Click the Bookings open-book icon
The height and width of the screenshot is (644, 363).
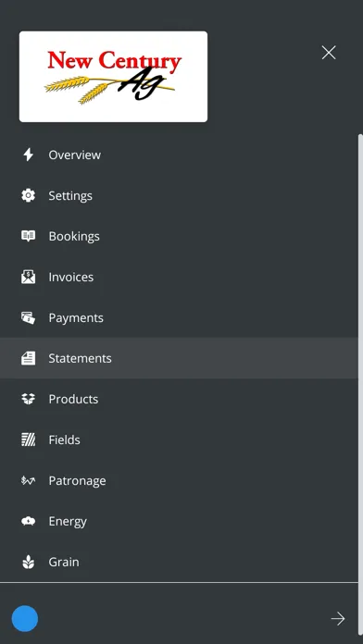(28, 236)
